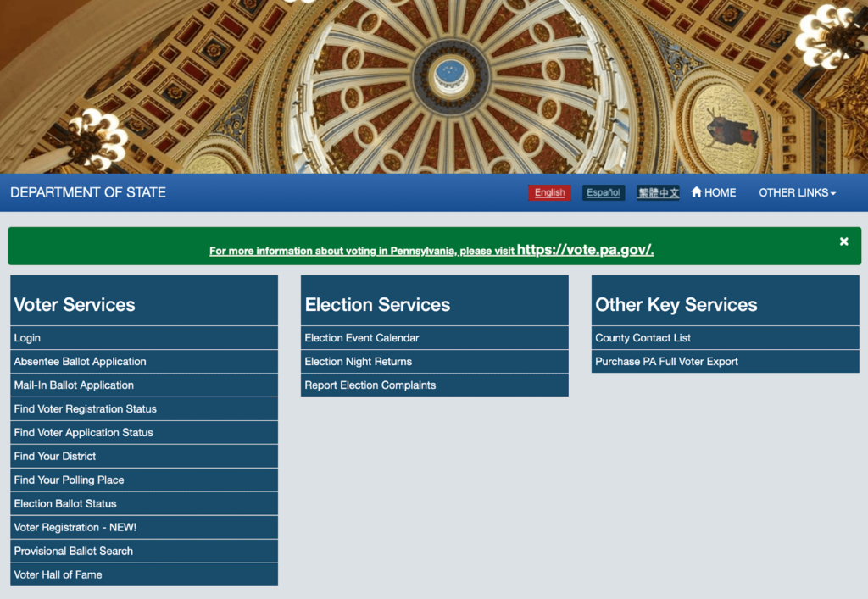Open the County Contact List
This screenshot has width=868, height=599.
(643, 338)
